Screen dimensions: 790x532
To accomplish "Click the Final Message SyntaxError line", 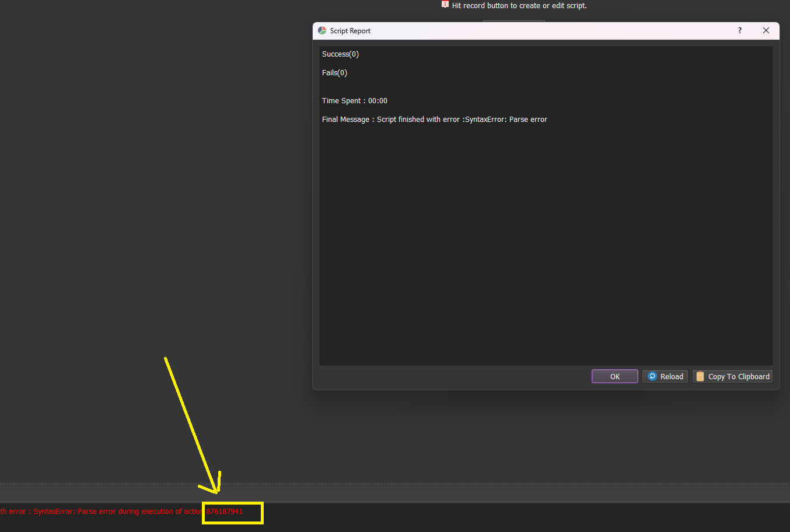I will click(434, 120).
